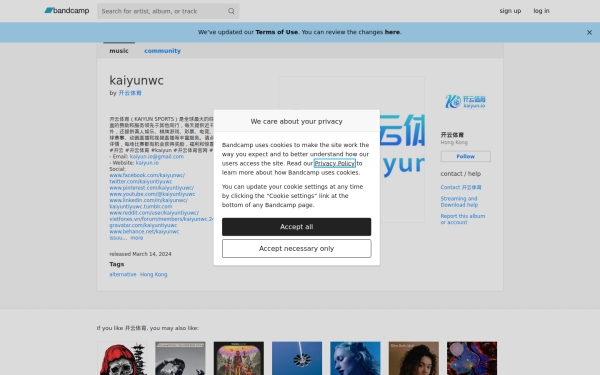Open the gravatar.com/kaiyuntiyuwc link

[x=143, y=225]
